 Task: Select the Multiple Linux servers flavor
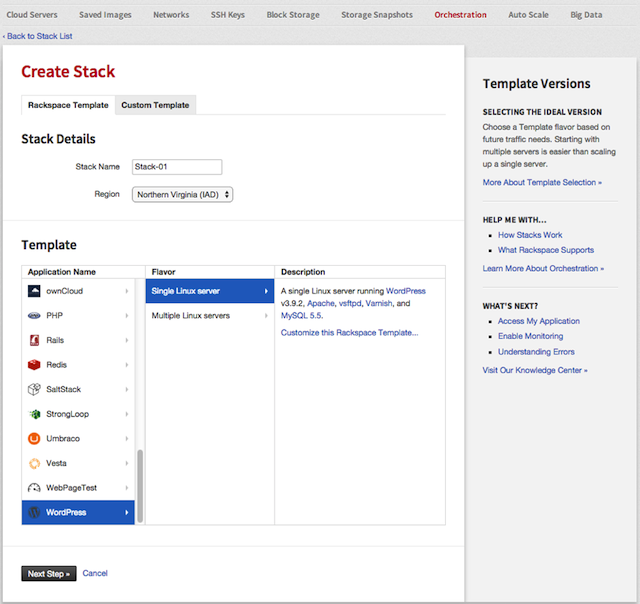pyautogui.click(x=210, y=315)
